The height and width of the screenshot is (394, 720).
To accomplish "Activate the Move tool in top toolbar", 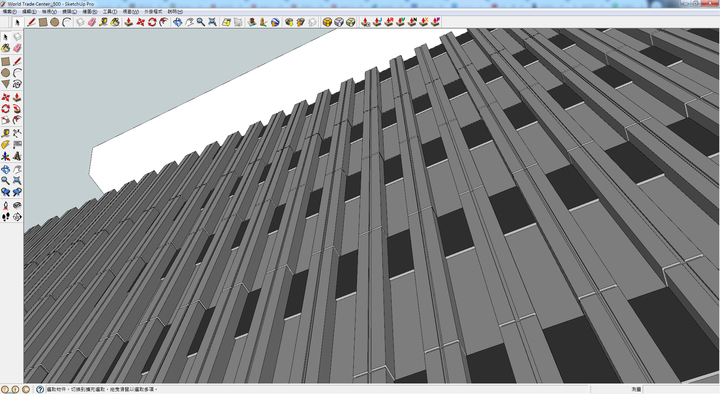I will (x=141, y=22).
